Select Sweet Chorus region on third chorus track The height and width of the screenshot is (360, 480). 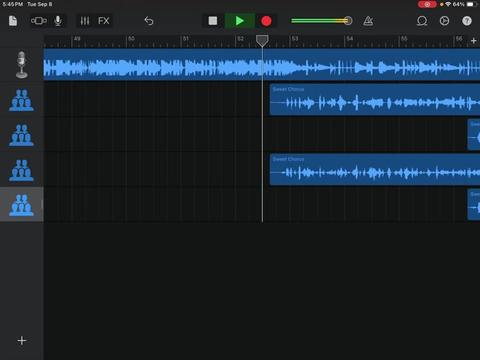point(375,169)
